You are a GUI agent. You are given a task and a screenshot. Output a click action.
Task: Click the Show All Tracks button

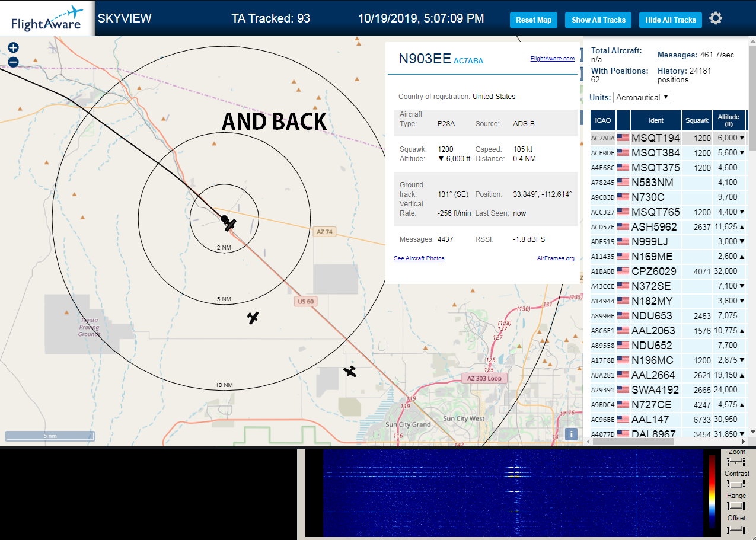[x=598, y=20]
